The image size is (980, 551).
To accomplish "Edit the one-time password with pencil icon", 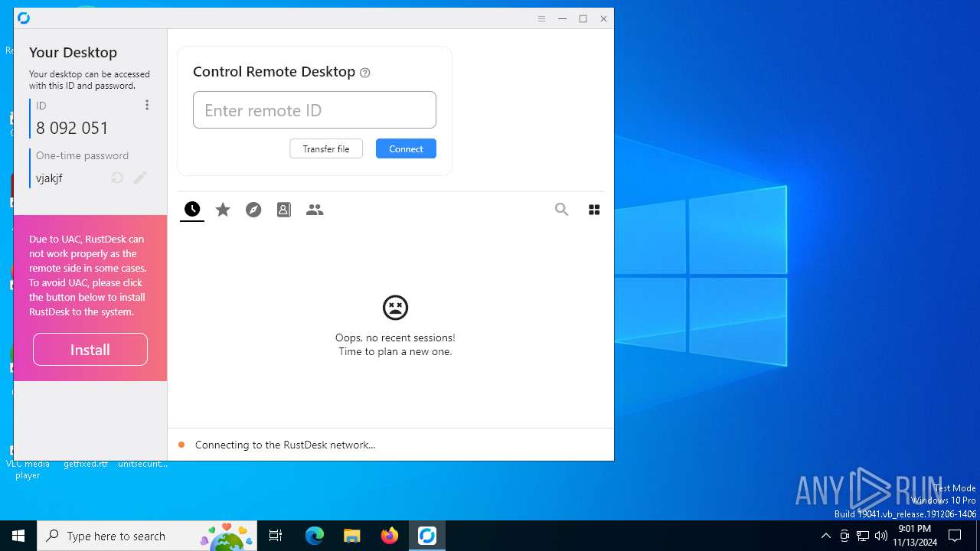I will (140, 178).
